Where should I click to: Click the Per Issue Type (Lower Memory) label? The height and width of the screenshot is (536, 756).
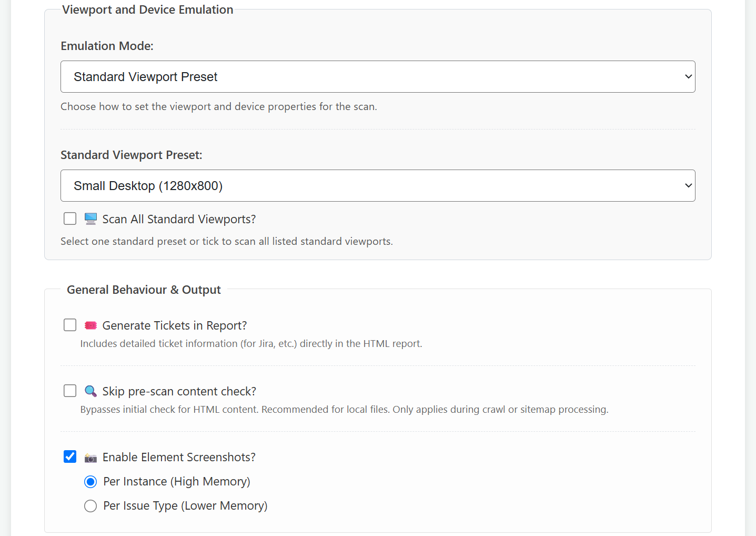pos(186,506)
